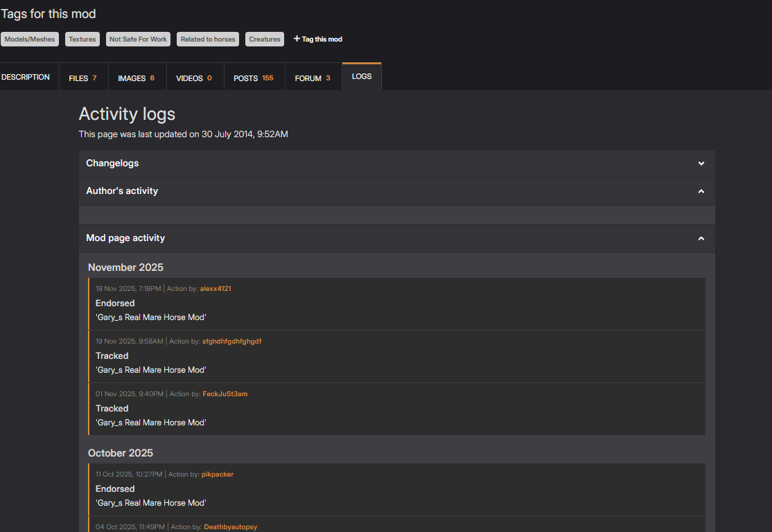Screen dimensions: 772x532
Task: Select the Logs tab
Action: pyautogui.click(x=361, y=76)
